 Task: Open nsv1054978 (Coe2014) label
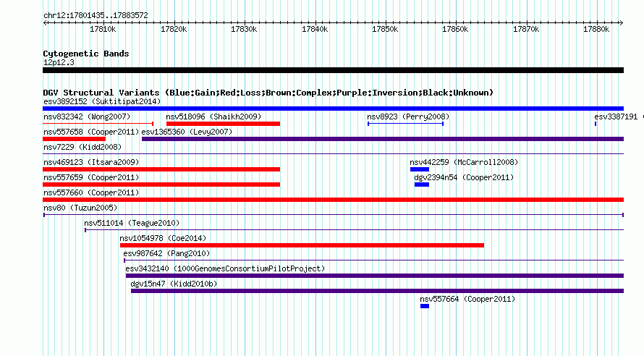tap(163, 238)
